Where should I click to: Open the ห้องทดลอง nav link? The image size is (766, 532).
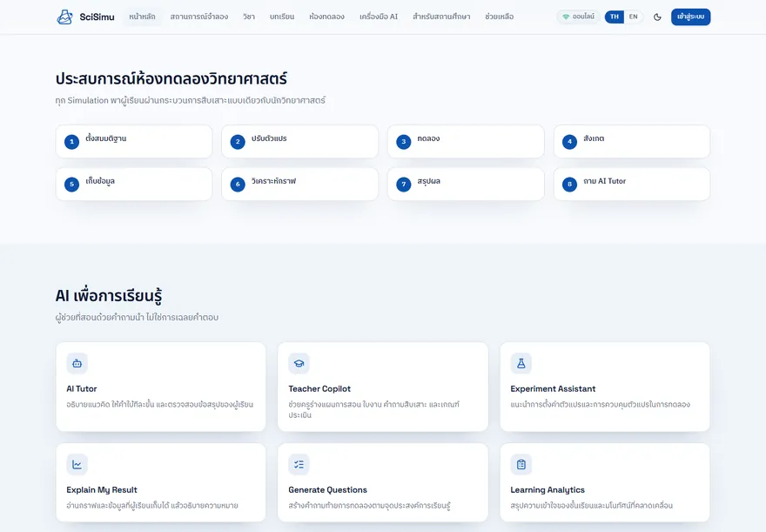click(326, 17)
